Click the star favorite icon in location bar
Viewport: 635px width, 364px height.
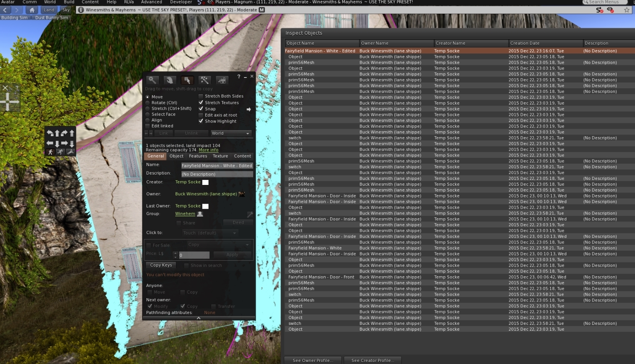point(627,10)
